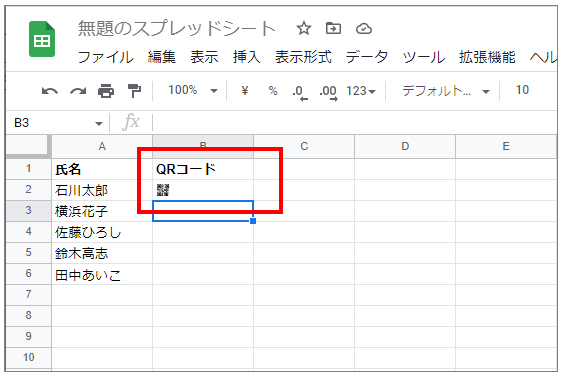Click the font size field showing 10
561x377 pixels.
[x=522, y=90]
